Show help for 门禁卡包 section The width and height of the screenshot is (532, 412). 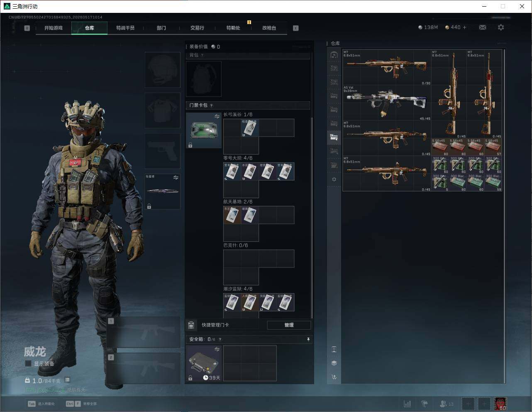212,105
